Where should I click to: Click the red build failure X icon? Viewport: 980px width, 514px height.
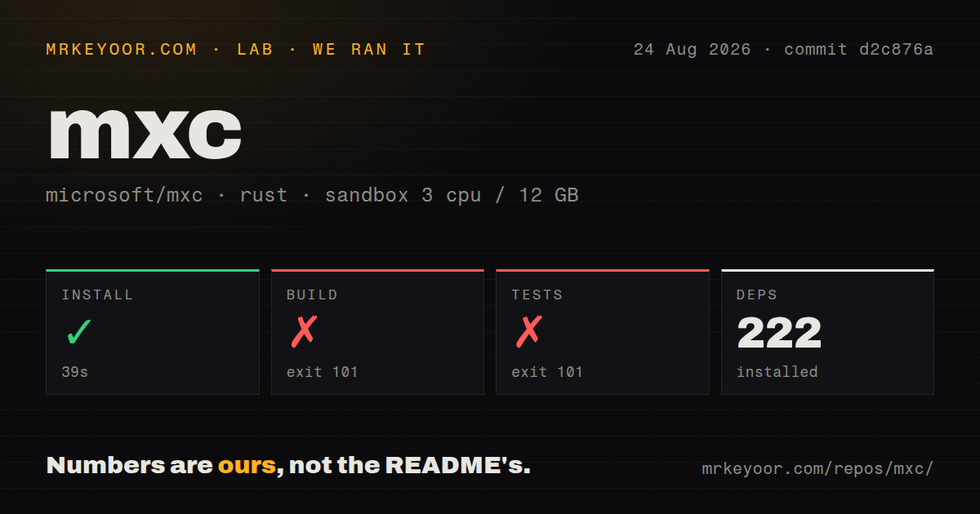point(304,332)
